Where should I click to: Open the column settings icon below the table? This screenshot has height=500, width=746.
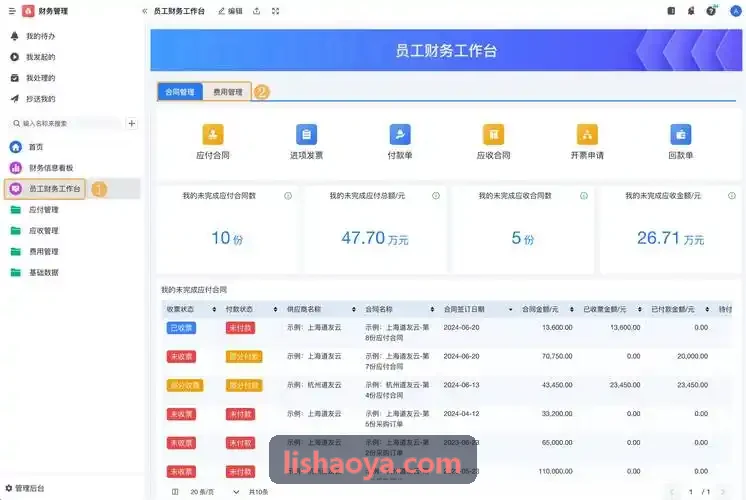click(x=175, y=492)
